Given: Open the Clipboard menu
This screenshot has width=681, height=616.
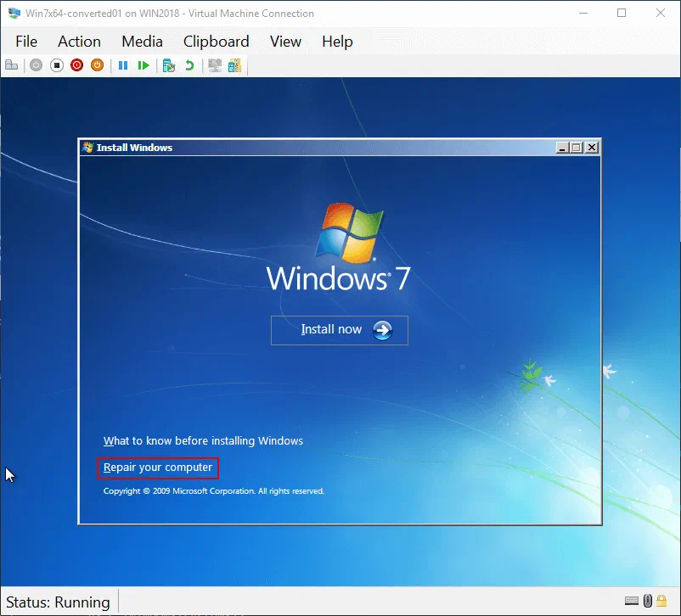Looking at the screenshot, I should [x=216, y=41].
